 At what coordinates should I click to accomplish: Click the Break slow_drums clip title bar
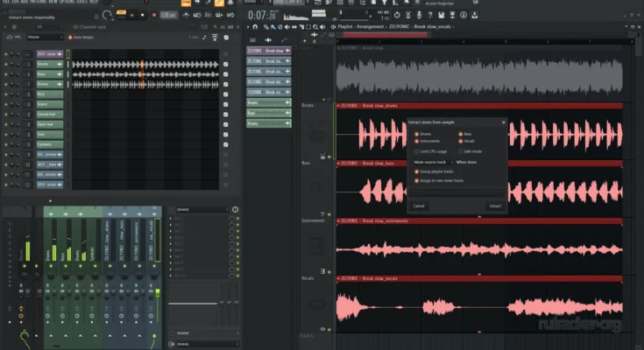click(479, 106)
